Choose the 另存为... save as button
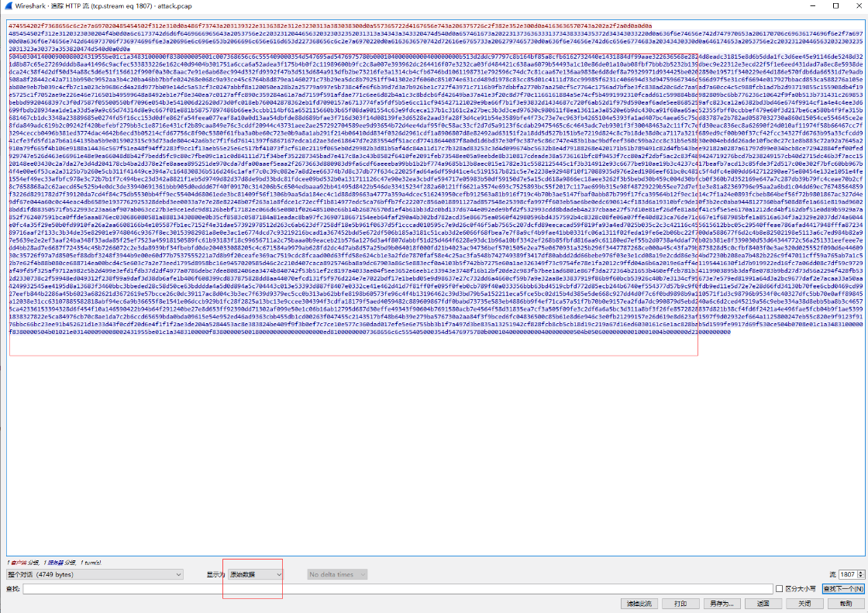Image resolution: width=868 pixels, height=613 pixels. 721,603
